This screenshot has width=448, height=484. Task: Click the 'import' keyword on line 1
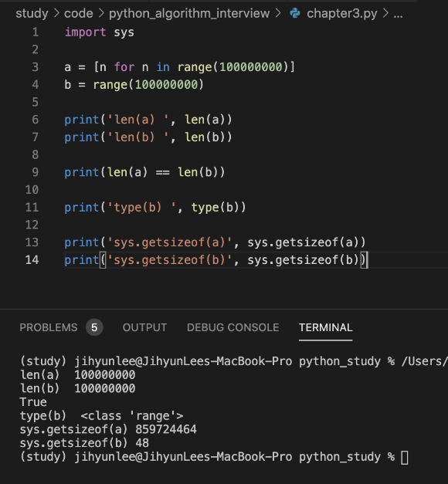pyautogui.click(x=85, y=32)
